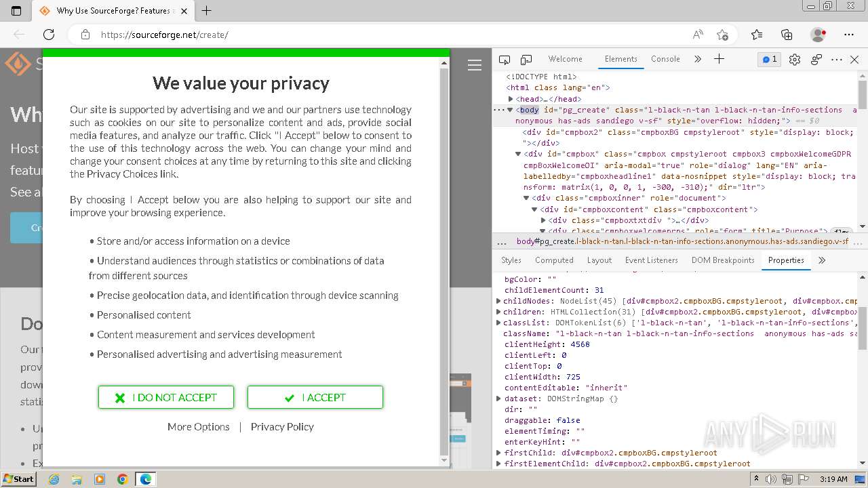Expand the children HTMLCollection property
The width and height of the screenshot is (868, 488).
click(x=498, y=312)
